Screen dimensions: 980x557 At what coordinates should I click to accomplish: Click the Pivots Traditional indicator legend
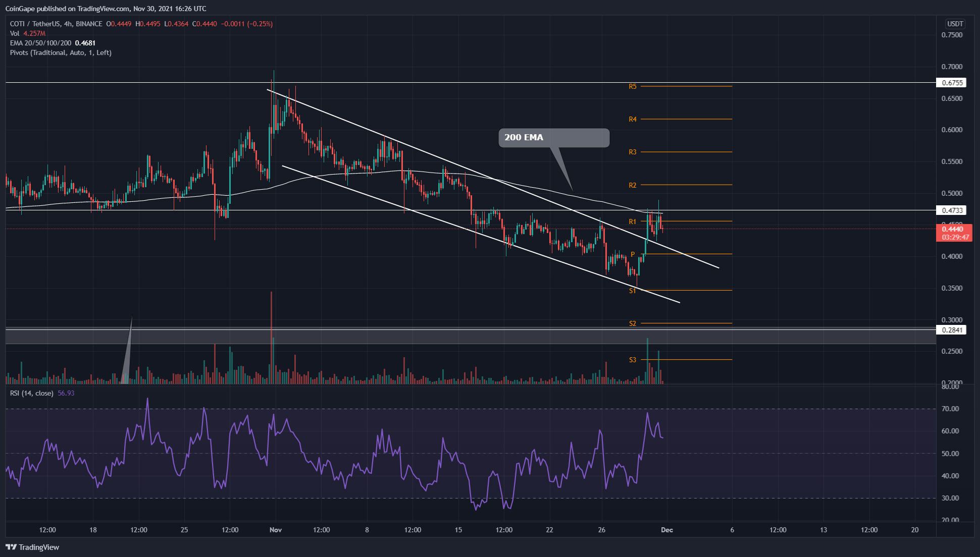(61, 52)
